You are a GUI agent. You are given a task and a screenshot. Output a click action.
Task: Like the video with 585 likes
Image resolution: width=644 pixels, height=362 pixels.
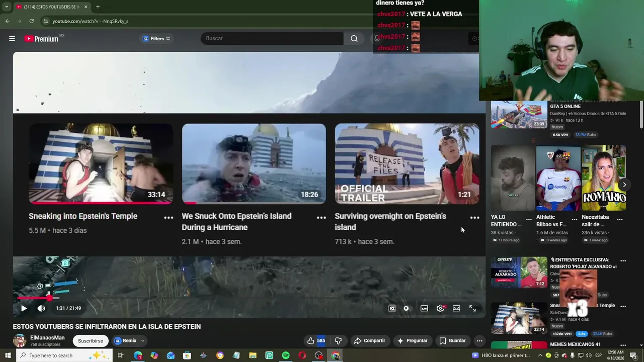tap(316, 341)
